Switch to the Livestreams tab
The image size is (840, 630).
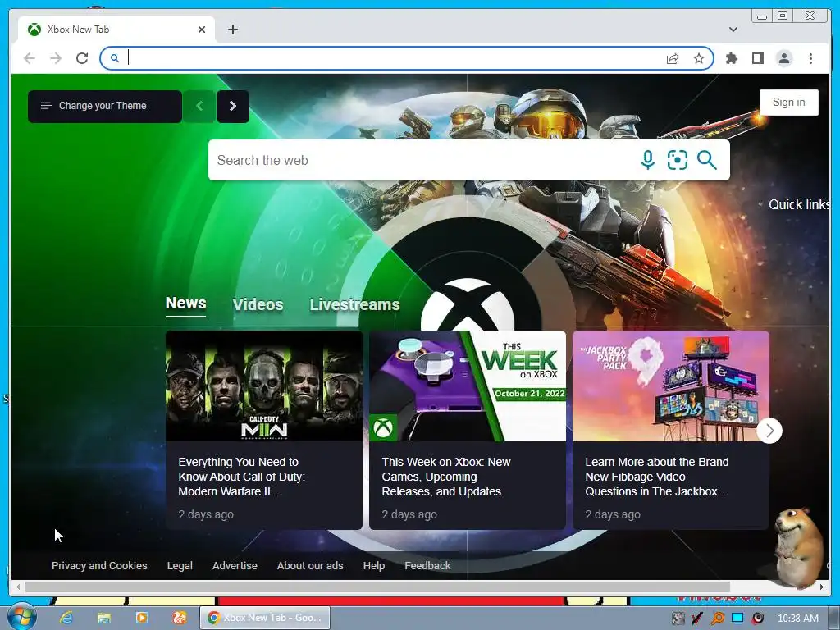354,304
